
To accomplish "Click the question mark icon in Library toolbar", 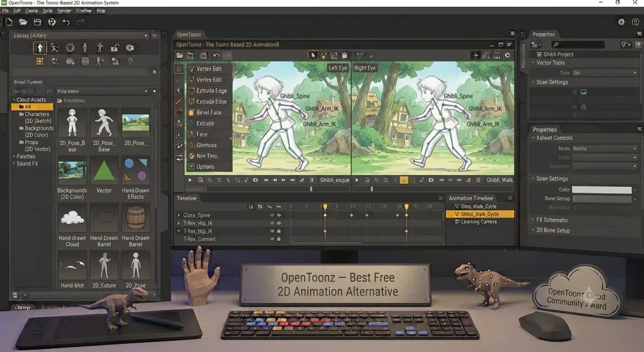I will coord(130,62).
